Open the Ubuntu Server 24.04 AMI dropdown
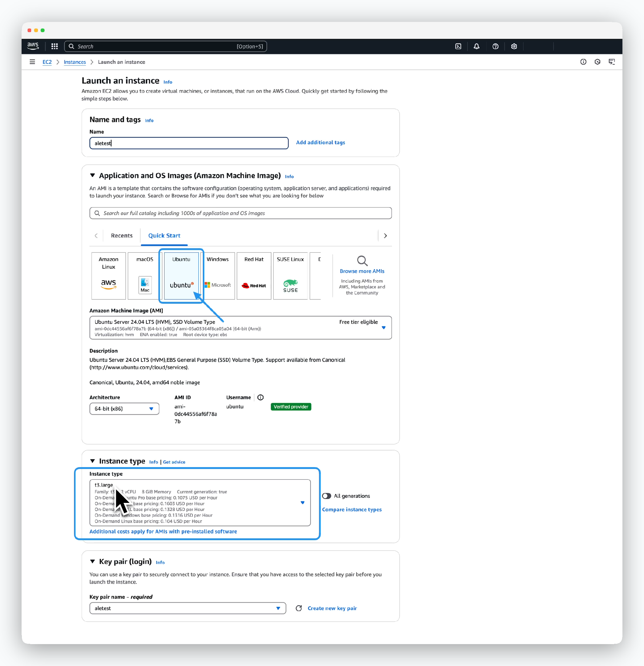The width and height of the screenshot is (644, 666). pos(240,327)
